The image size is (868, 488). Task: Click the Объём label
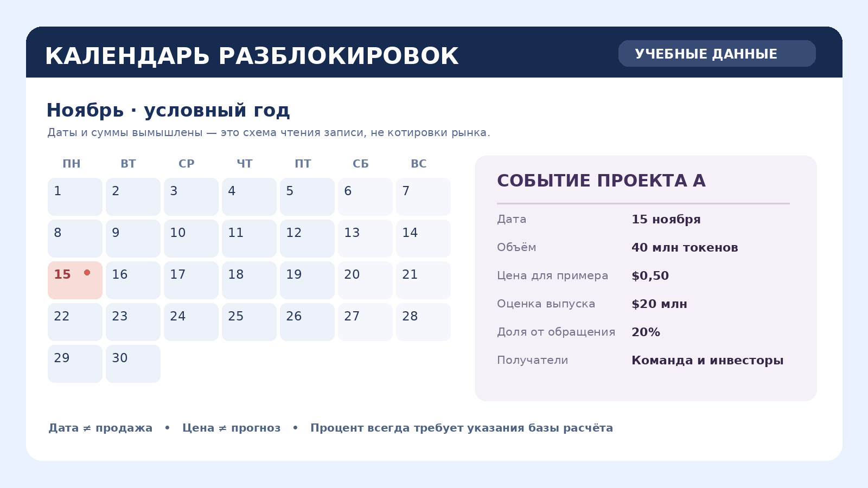pyautogui.click(x=516, y=247)
